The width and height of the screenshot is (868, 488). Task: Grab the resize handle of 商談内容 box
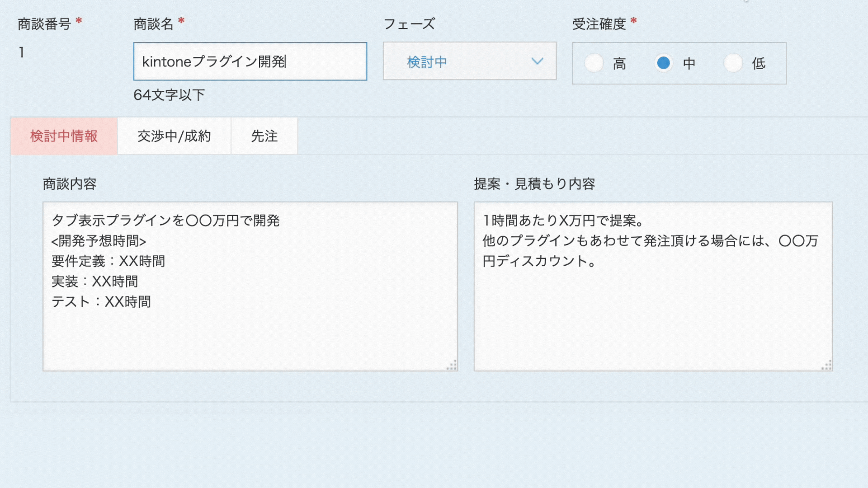coord(452,365)
